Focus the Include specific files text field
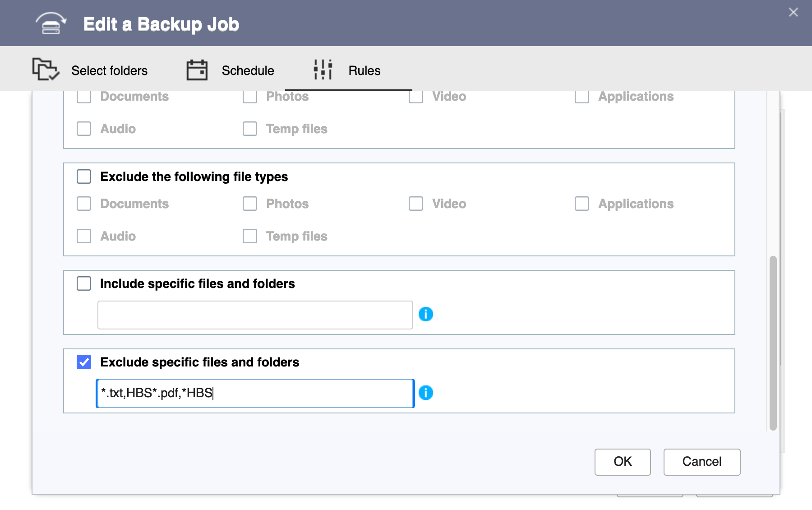The image size is (812, 510). pos(255,315)
